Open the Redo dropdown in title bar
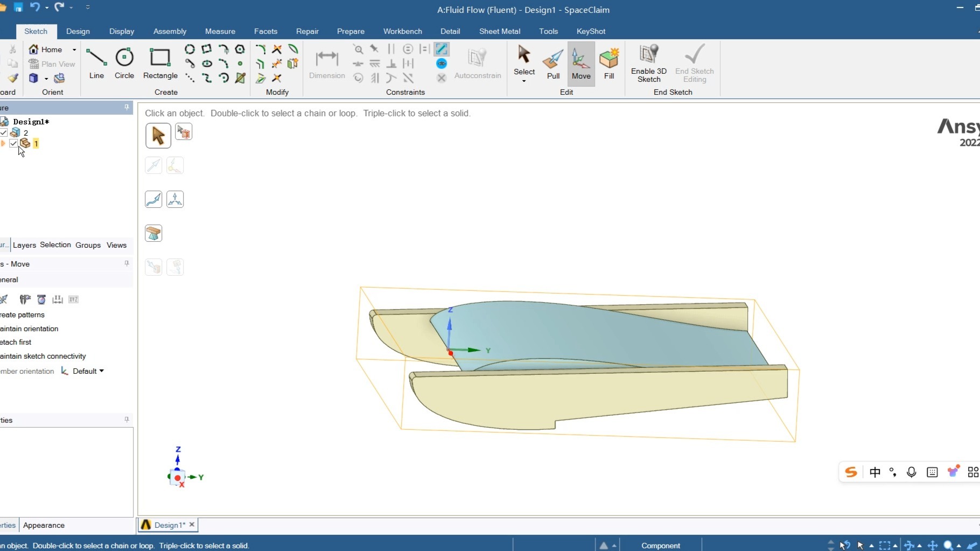Screen dimensions: 980x551 tap(72, 7)
